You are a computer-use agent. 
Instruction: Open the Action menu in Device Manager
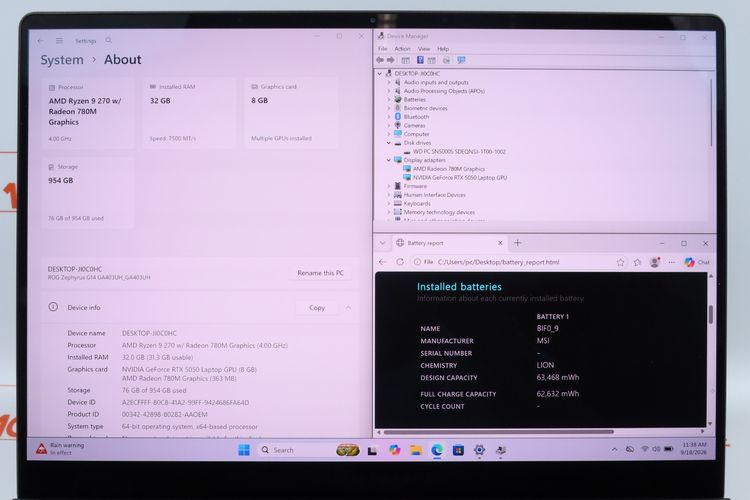click(x=402, y=49)
